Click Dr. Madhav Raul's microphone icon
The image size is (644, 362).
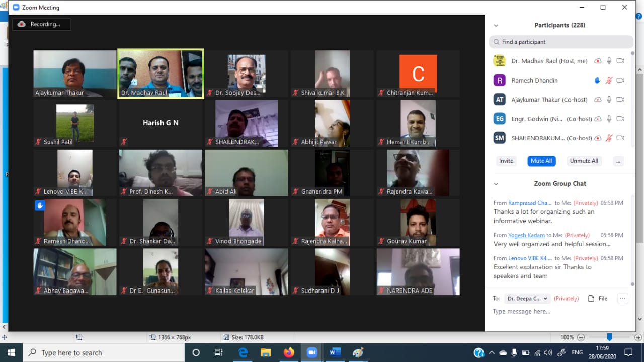(609, 61)
